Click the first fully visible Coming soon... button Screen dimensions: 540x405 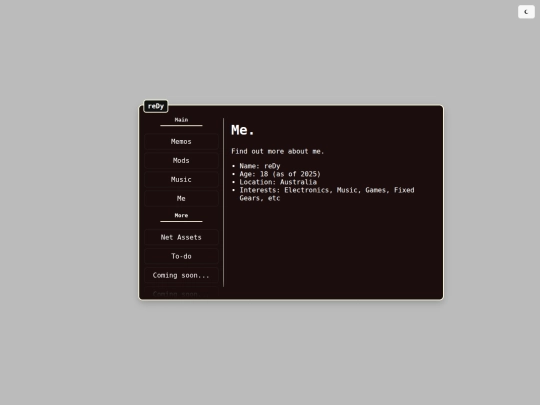tap(181, 275)
